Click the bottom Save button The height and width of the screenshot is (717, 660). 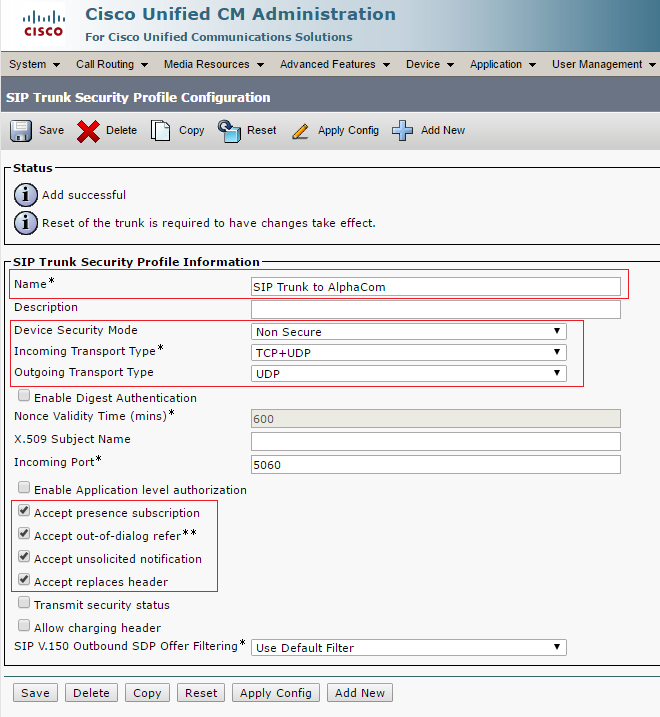[35, 693]
